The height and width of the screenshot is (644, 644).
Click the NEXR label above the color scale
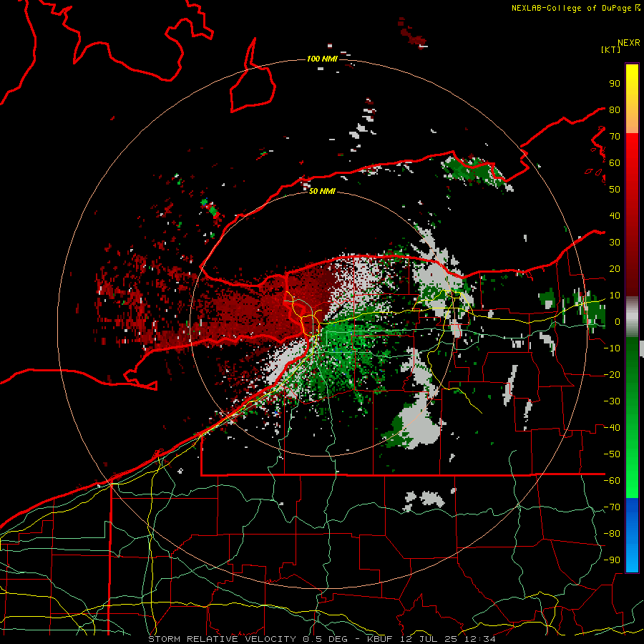[x=629, y=43]
